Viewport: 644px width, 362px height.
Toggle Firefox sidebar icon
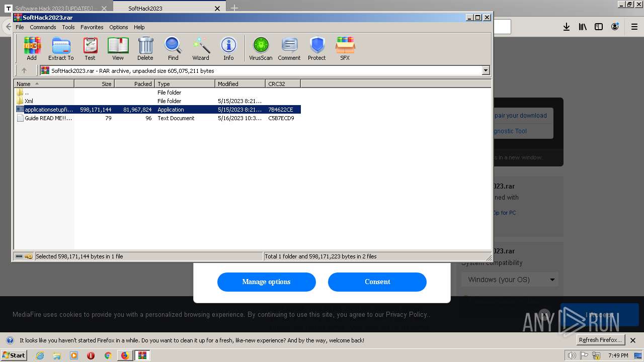[x=599, y=27]
